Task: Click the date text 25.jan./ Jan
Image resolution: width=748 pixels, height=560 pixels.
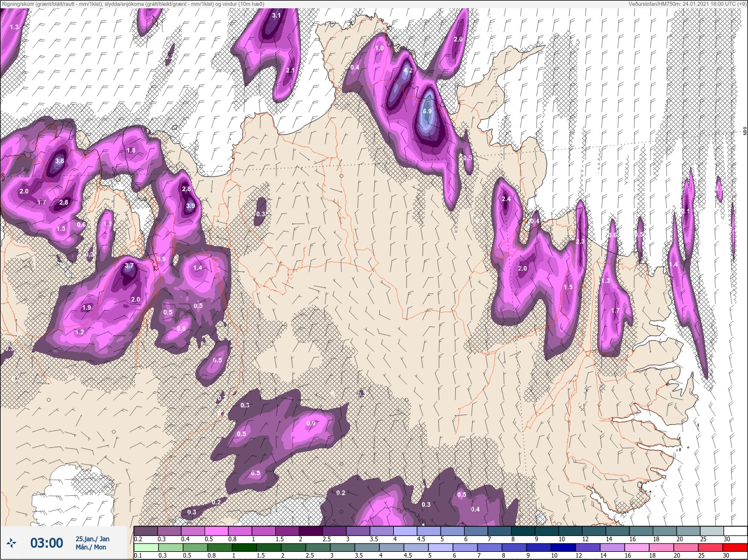Action: point(92,538)
